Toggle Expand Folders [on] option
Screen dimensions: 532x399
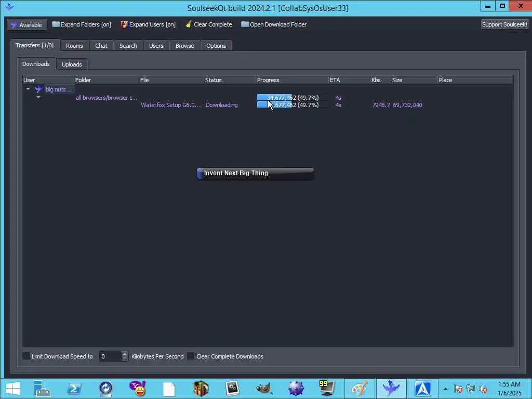point(82,24)
